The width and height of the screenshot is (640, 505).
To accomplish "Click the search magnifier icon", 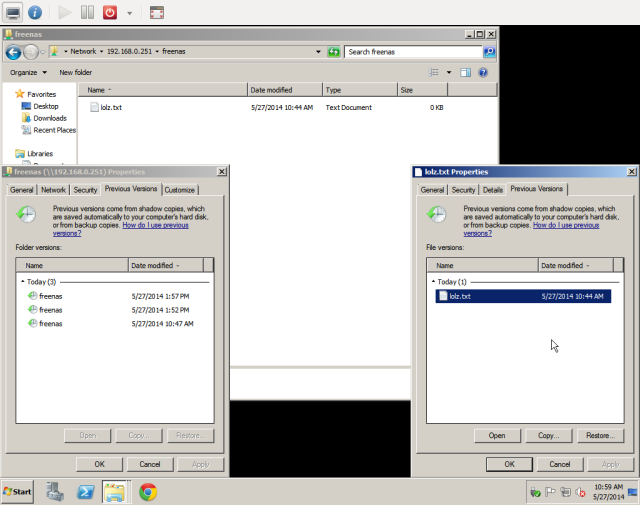I will click(x=489, y=51).
